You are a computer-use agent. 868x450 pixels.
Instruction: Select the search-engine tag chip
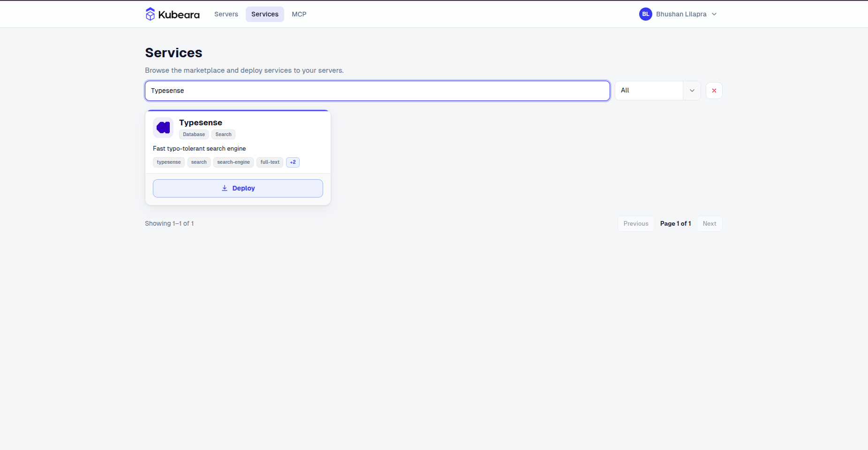[234, 162]
